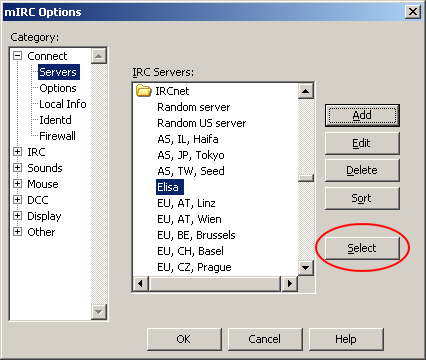Screen dimensions: 426x360
Task: Expand the IRC category
Action: pos(17,152)
